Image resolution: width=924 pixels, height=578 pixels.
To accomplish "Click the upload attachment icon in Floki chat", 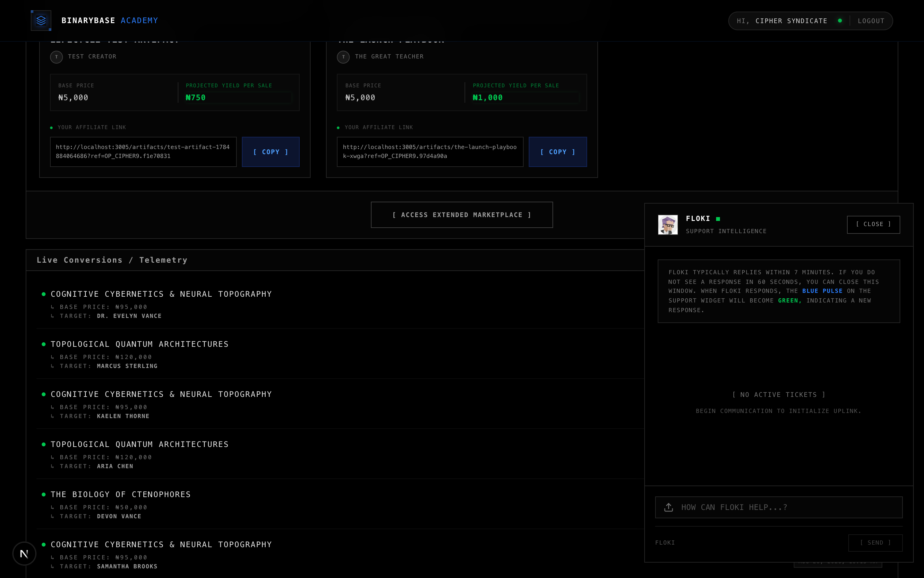I will [668, 507].
